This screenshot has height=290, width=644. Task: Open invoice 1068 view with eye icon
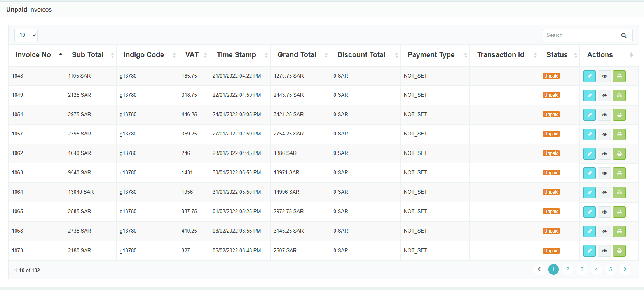coord(604,231)
